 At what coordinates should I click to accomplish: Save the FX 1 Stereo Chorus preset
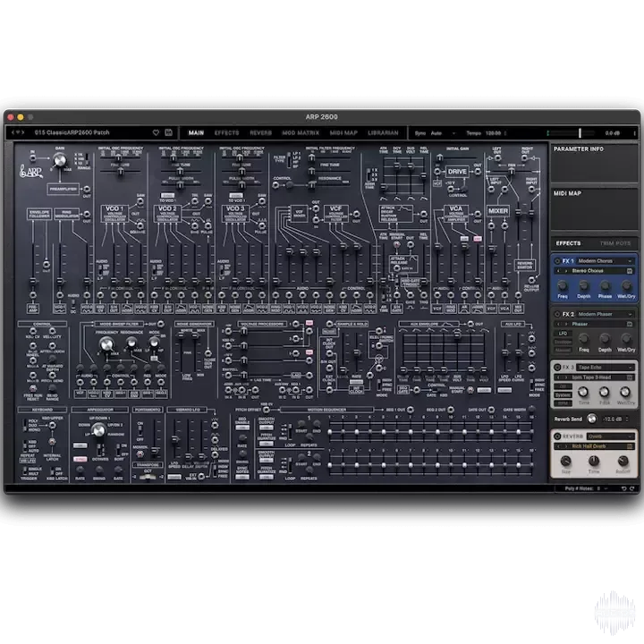629,271
